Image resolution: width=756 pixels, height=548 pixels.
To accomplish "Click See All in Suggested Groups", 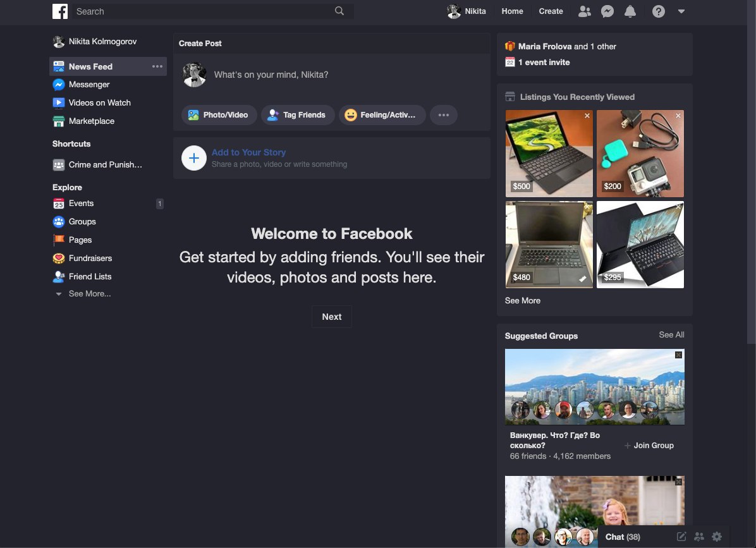I will click(x=672, y=334).
